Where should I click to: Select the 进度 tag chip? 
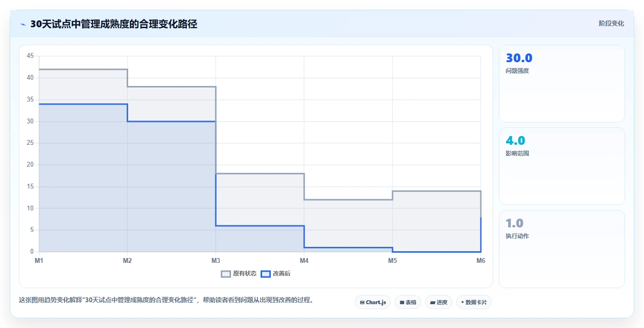439,302
